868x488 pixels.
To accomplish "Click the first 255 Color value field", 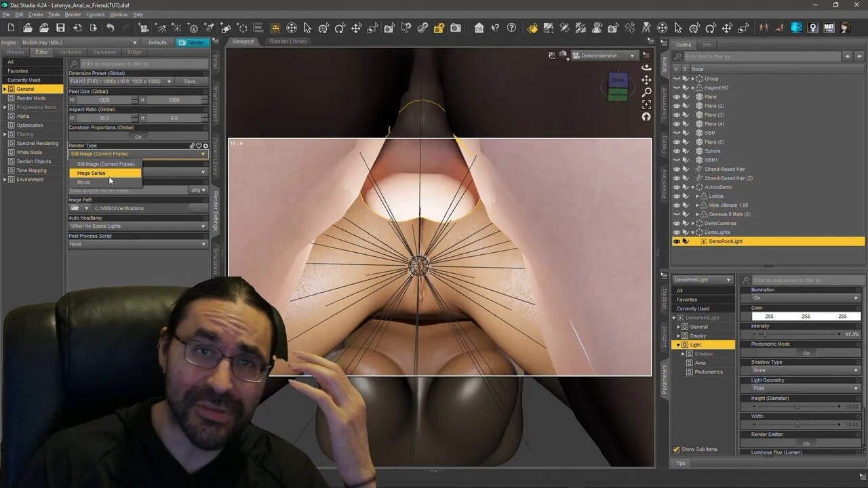I will 769,317.
